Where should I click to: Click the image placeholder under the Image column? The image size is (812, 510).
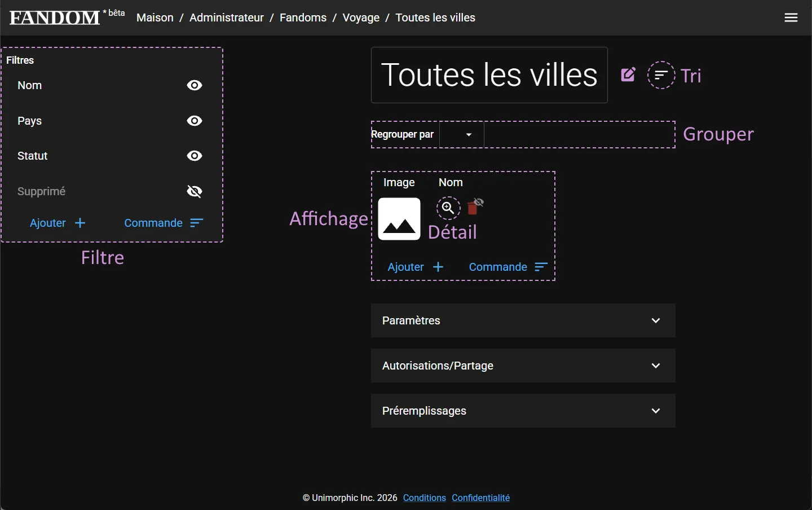click(399, 219)
